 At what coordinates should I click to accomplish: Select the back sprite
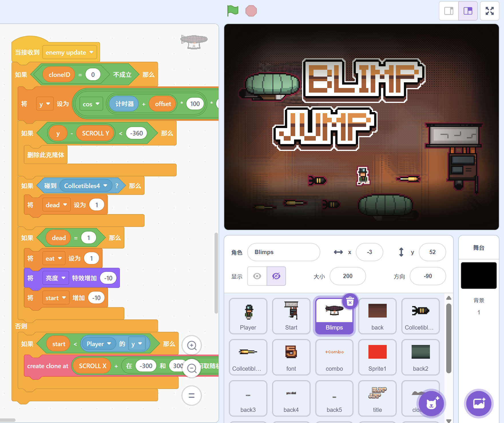(378, 316)
